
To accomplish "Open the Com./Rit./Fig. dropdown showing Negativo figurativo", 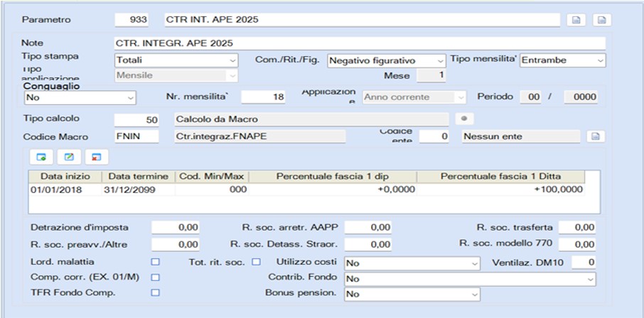I will pyautogui.click(x=387, y=60).
